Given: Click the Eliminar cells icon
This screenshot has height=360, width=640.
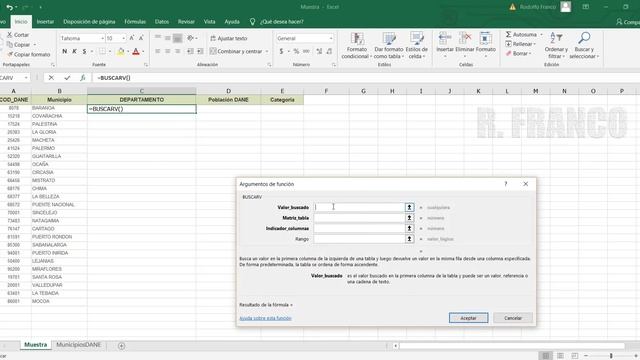Looking at the screenshot, I should [464, 38].
